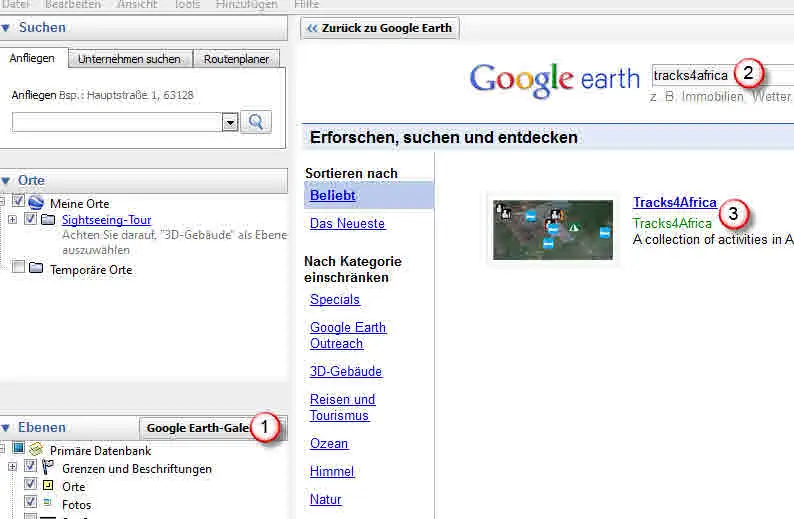Click the Orte layer square icon
This screenshot has height=519, width=794.
click(x=48, y=485)
